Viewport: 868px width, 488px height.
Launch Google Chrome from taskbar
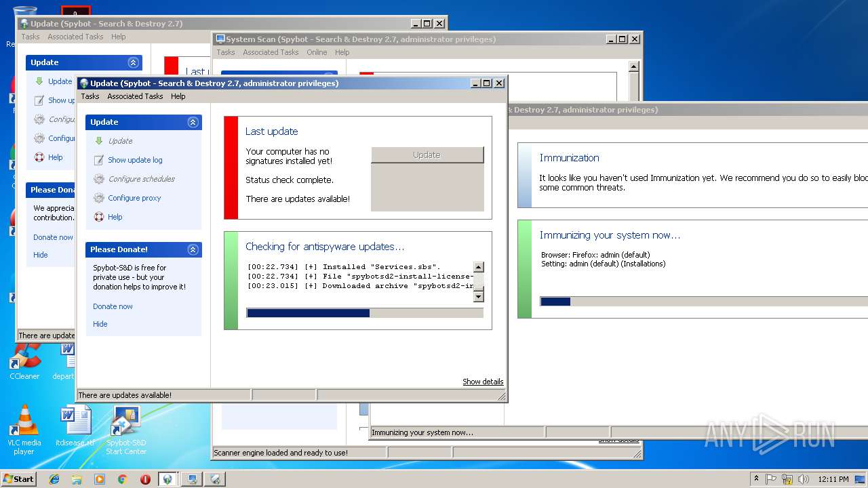[122, 479]
